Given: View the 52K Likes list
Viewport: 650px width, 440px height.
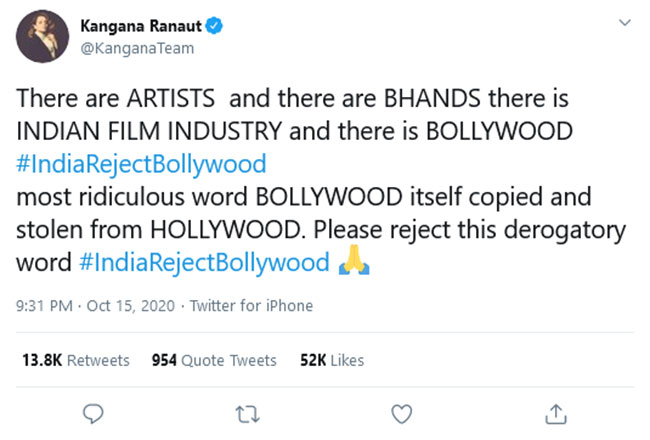Looking at the screenshot, I should [332, 360].
